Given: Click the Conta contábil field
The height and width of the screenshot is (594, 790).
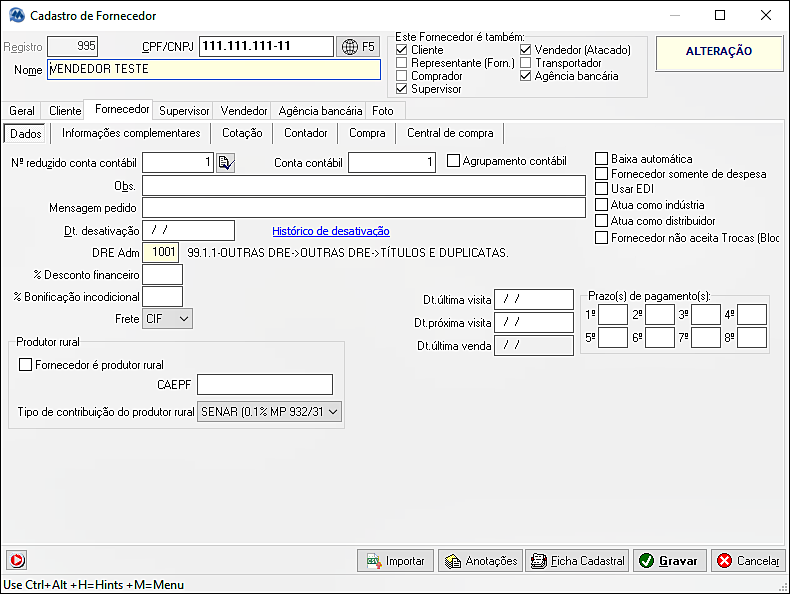Looking at the screenshot, I should (x=392, y=163).
